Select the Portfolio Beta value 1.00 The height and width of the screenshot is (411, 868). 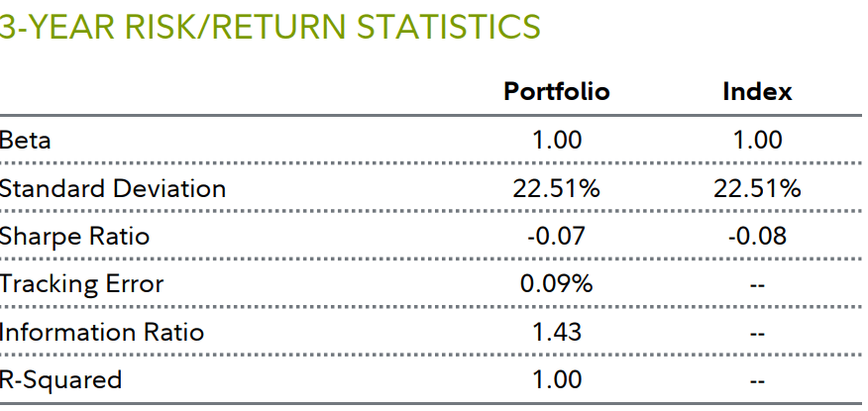pyautogui.click(x=557, y=141)
